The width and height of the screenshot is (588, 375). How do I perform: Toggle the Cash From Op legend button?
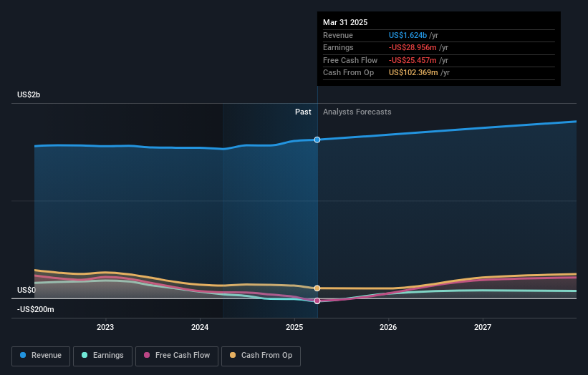click(x=261, y=356)
